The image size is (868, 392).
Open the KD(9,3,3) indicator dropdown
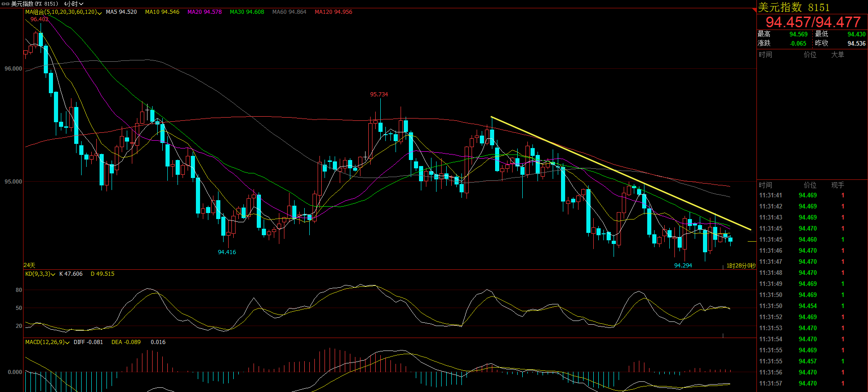pos(53,274)
